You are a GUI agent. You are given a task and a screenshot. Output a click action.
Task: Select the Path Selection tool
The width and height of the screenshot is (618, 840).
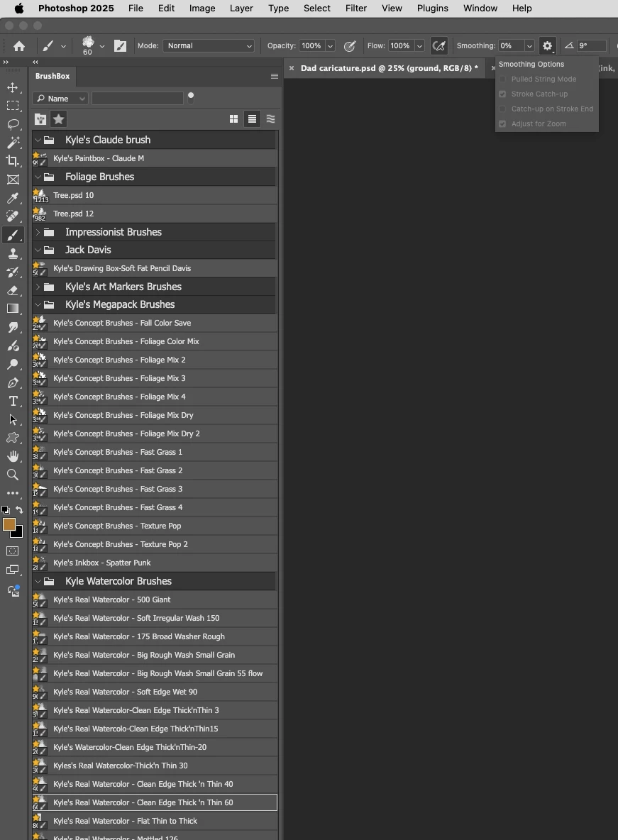13,419
